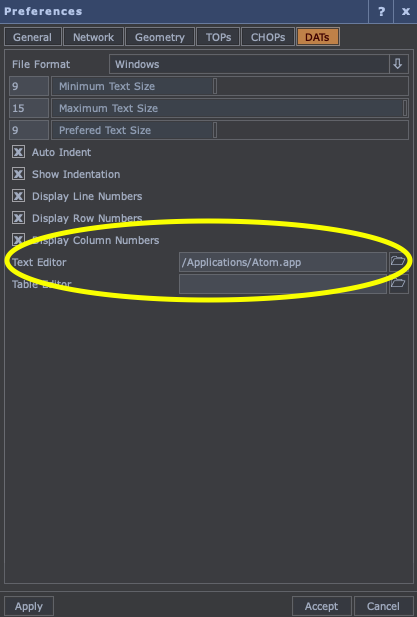Screen dimensions: 417x617
Task: Switch to the General tab
Action: point(33,37)
